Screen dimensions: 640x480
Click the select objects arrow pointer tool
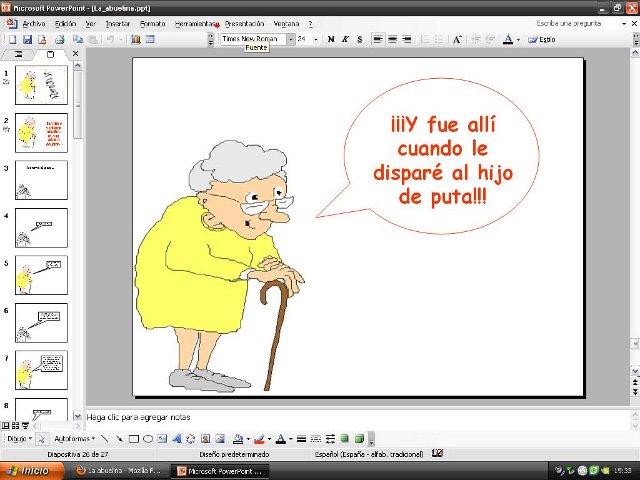(x=44, y=438)
